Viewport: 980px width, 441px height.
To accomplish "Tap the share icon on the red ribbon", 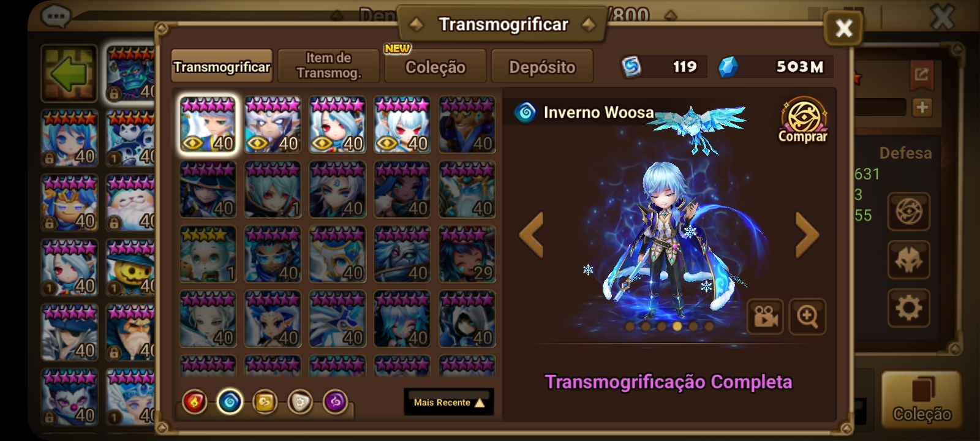I will [x=921, y=75].
